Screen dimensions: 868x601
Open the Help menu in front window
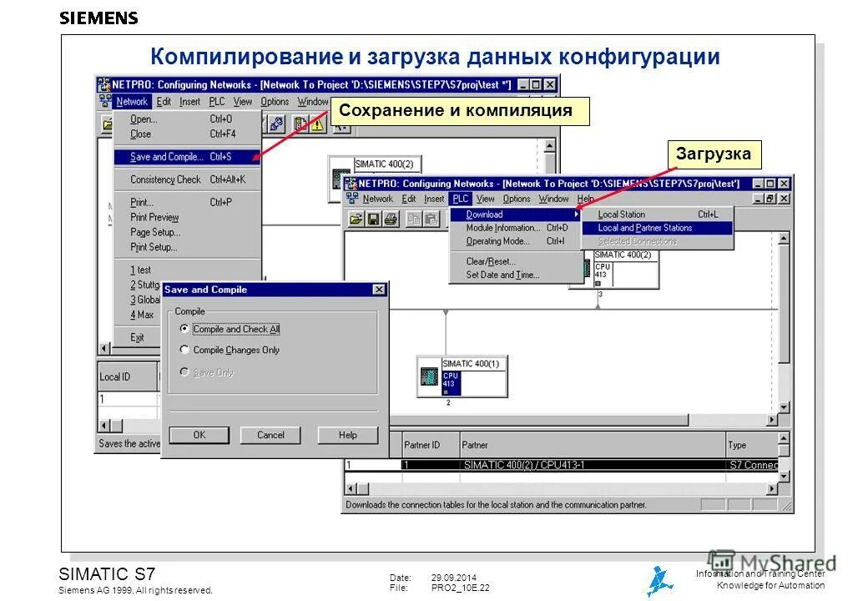coord(585,199)
